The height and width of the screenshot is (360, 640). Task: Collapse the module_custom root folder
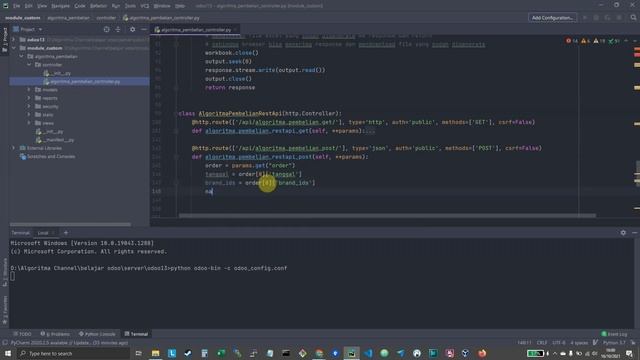pos(13,48)
